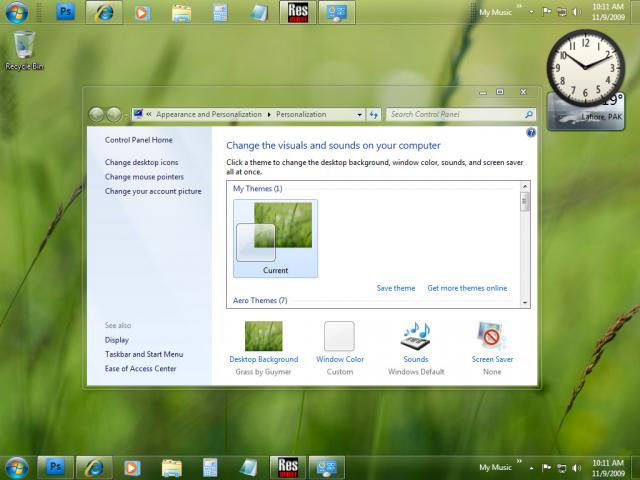Click the Window Color swatch
640x480 pixels.
pos(339,336)
